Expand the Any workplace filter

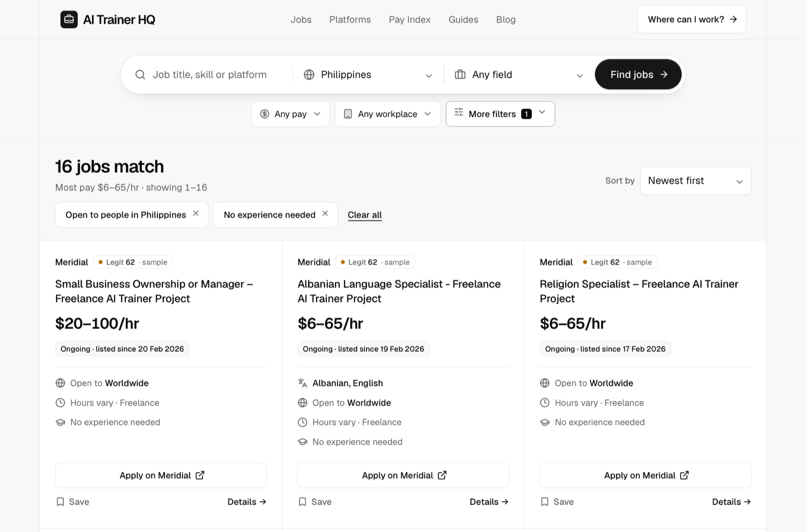tap(388, 114)
